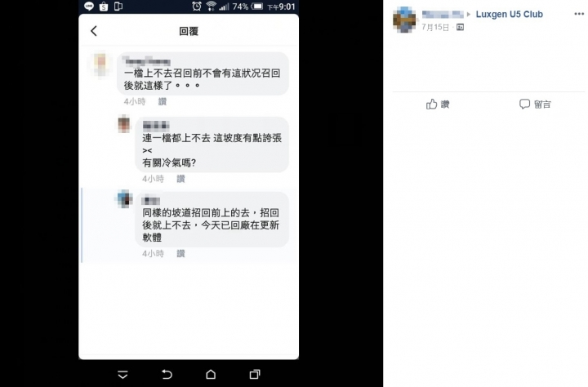
Task: Open the first commenter's avatar
Action: [100, 64]
